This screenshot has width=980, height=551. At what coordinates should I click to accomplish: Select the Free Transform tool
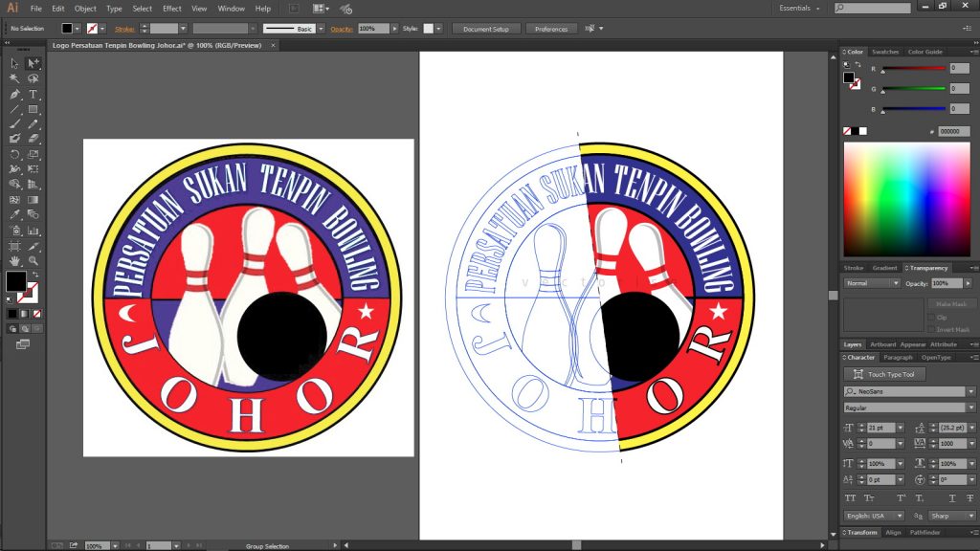click(33, 169)
